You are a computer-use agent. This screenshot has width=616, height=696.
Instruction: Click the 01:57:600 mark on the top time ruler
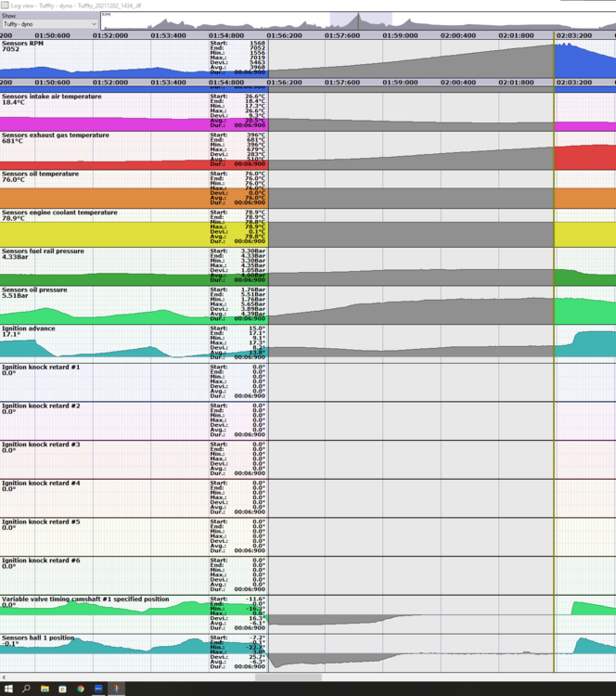click(341, 35)
